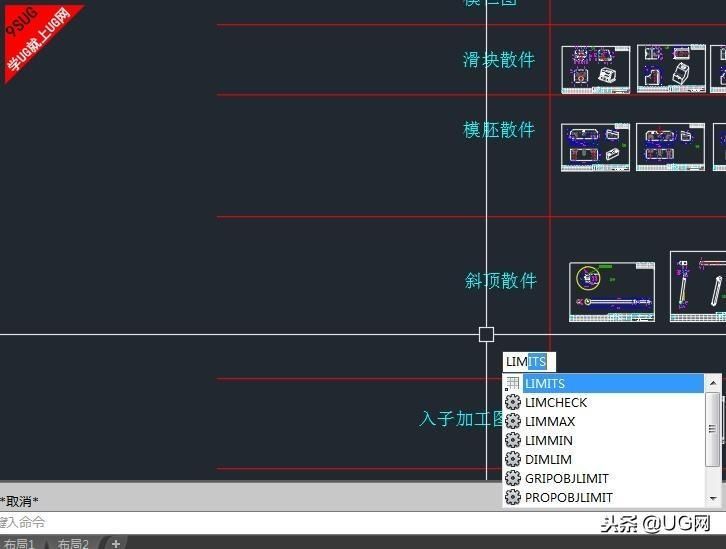Click gear icon beside LIMMAX
This screenshot has height=549, width=726.
513,421
